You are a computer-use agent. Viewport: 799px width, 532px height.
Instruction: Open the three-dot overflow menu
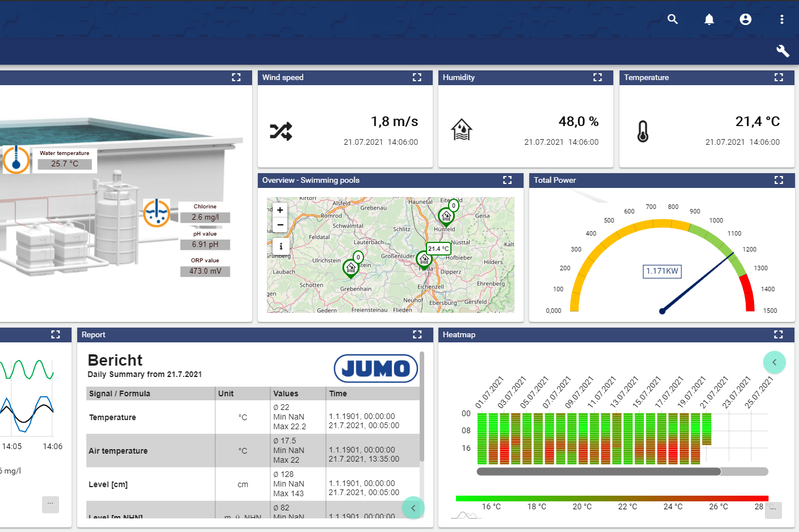coord(782,19)
